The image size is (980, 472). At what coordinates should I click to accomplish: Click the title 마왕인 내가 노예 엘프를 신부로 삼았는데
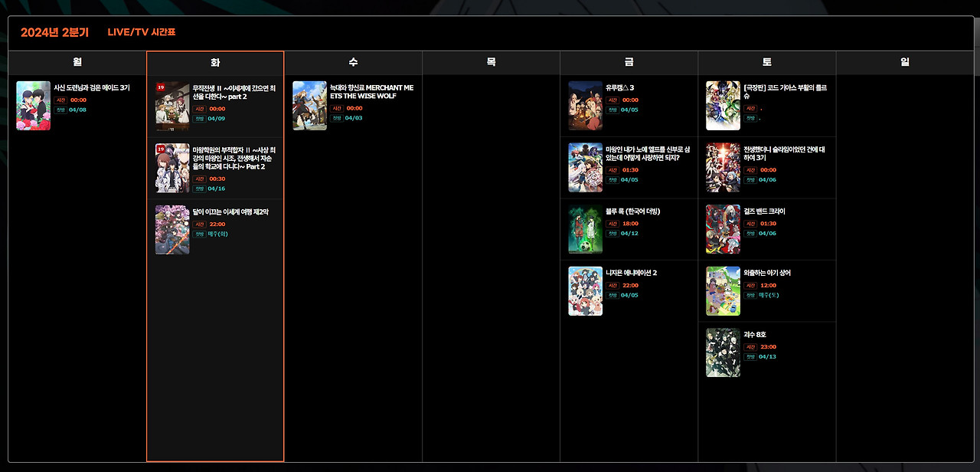[648, 153]
